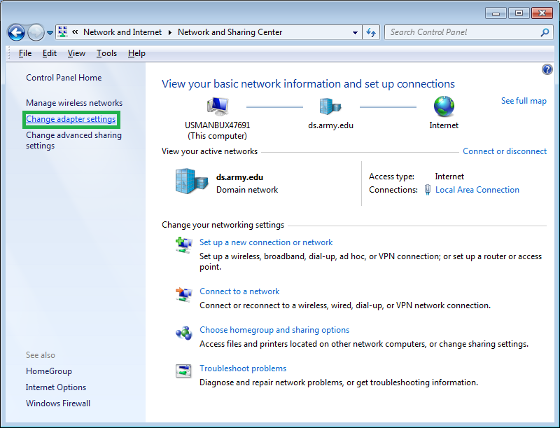Click See full map link

click(x=524, y=101)
